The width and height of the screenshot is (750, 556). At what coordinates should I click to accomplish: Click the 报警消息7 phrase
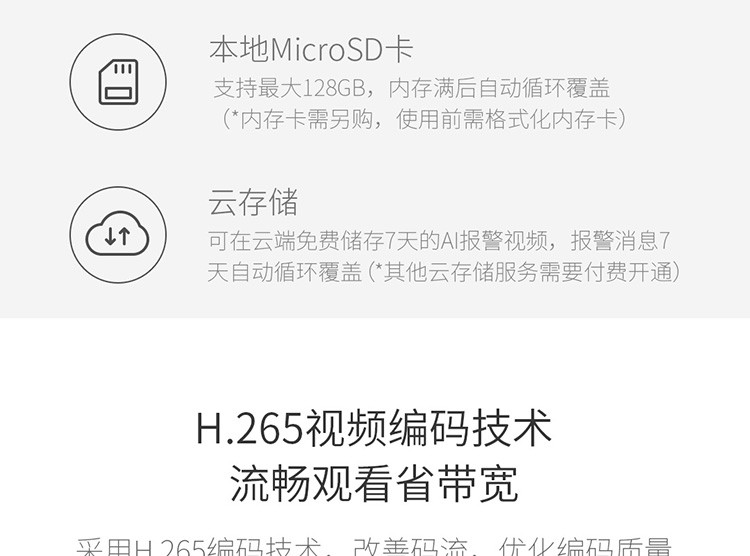(x=620, y=241)
